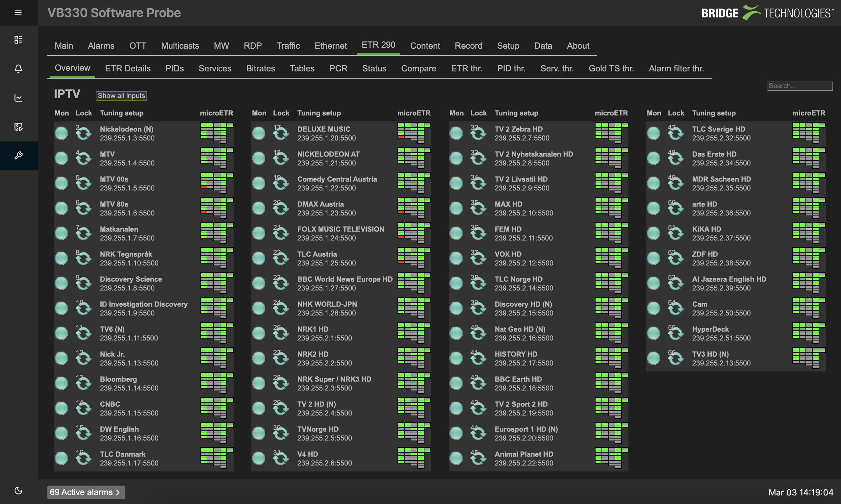Open microETR grid for TLC Austria

[x=414, y=258]
